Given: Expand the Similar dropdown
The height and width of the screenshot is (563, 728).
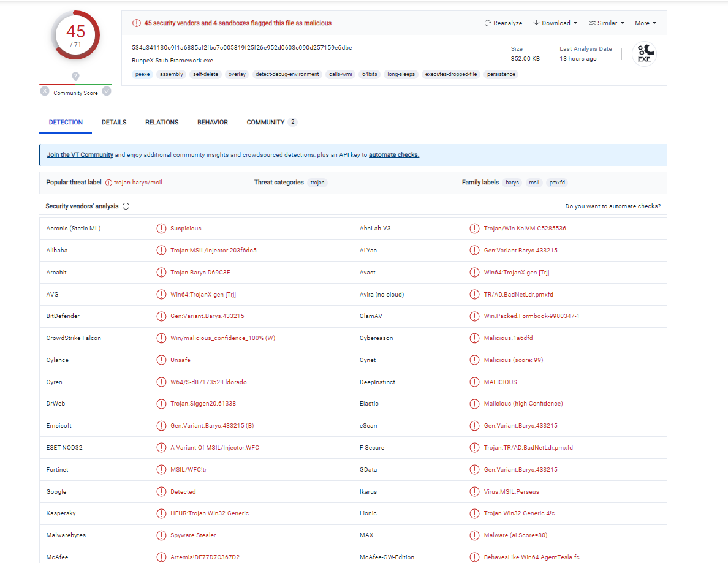Looking at the screenshot, I should [x=607, y=23].
